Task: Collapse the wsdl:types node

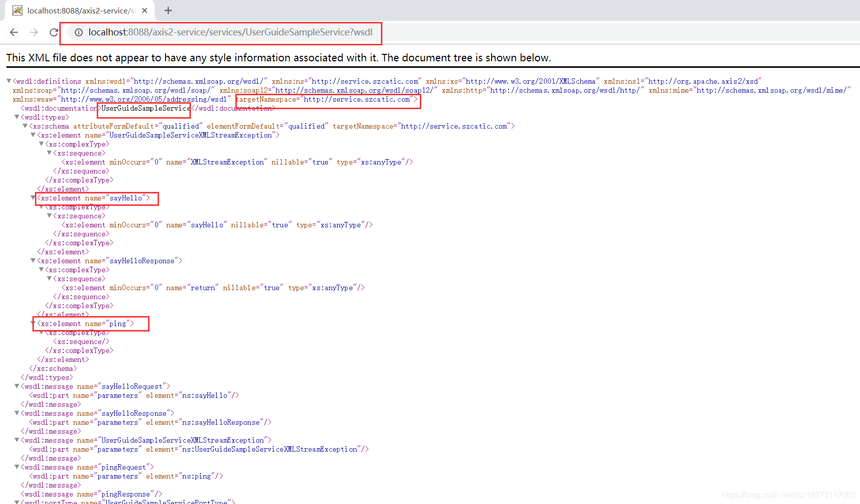Action: [x=17, y=117]
